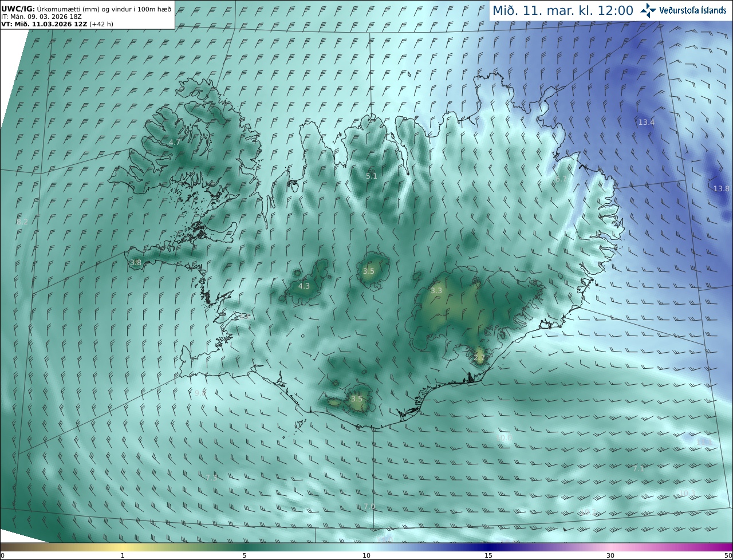733x560 pixels.
Task: Click the 10.3 value over the ocean
Action: coord(687,492)
